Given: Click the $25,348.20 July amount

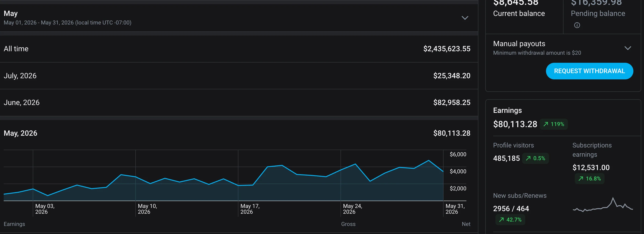Looking at the screenshot, I should click(x=452, y=76).
